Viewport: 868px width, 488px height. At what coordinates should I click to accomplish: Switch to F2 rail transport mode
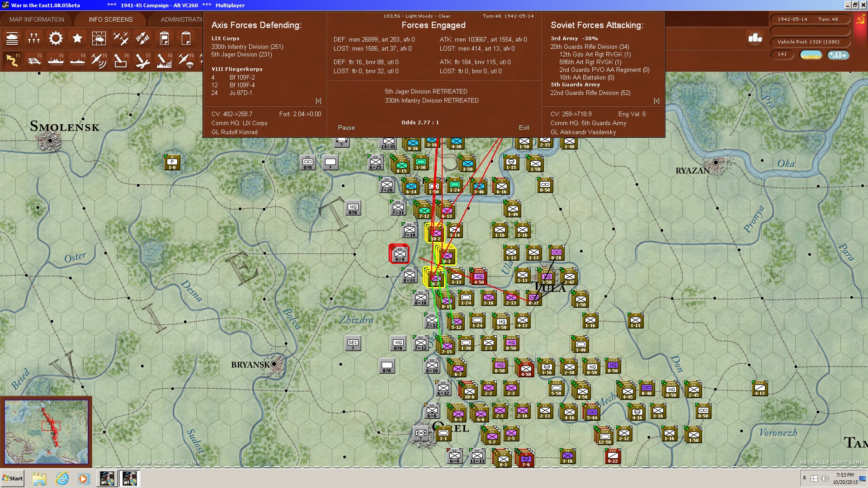click(34, 60)
